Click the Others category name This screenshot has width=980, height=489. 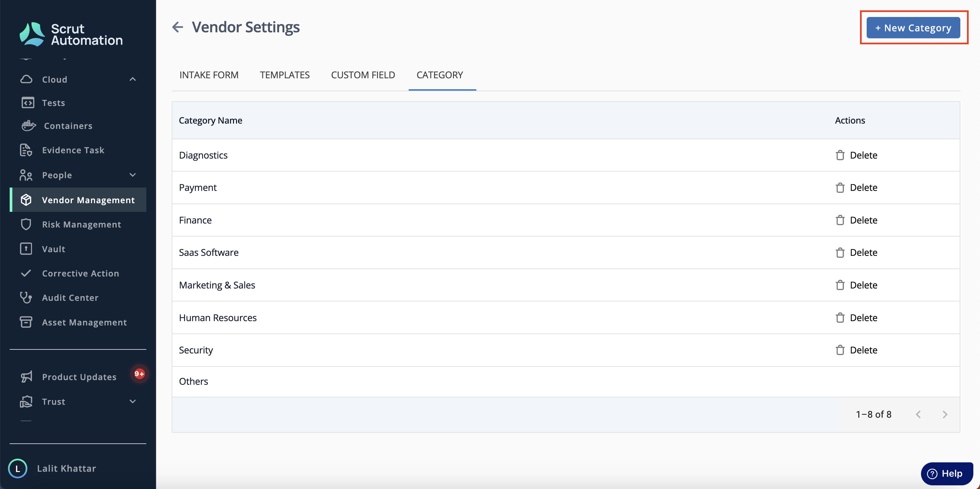[194, 381]
